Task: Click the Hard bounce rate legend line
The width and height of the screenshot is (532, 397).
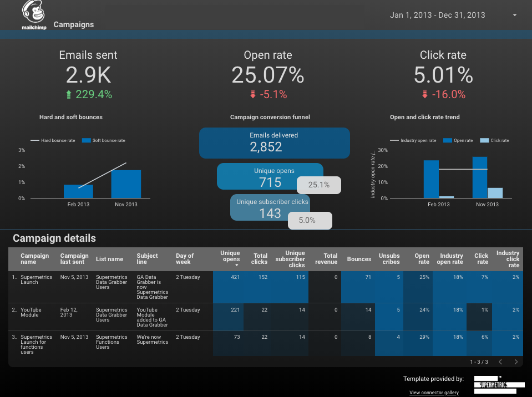Action: pos(35,140)
